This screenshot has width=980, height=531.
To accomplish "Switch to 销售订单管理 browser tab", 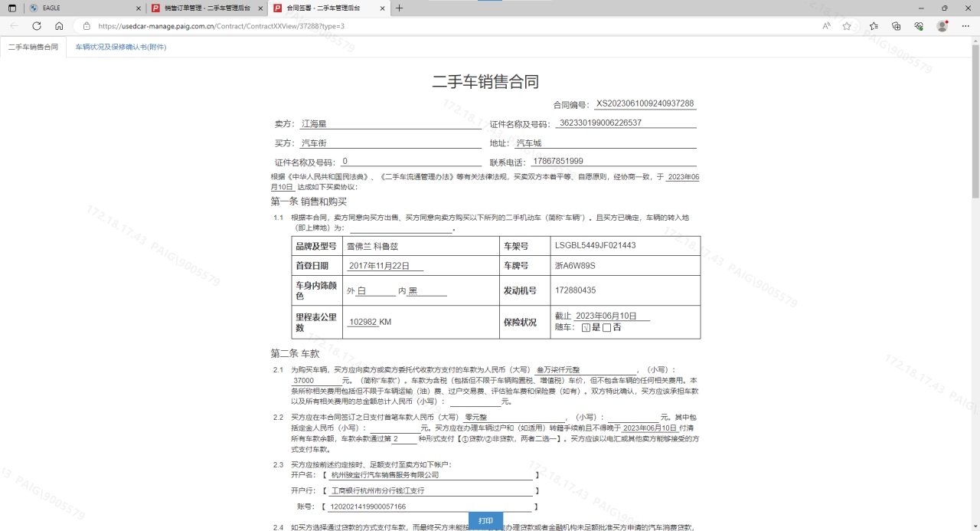I will point(207,8).
